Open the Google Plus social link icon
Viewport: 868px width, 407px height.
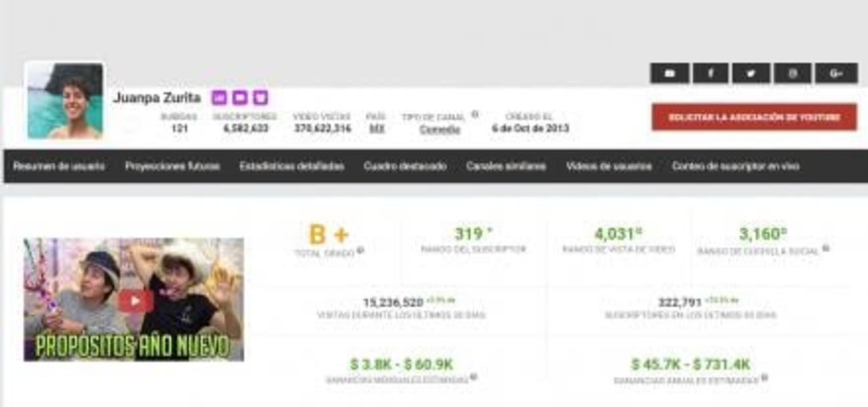836,74
